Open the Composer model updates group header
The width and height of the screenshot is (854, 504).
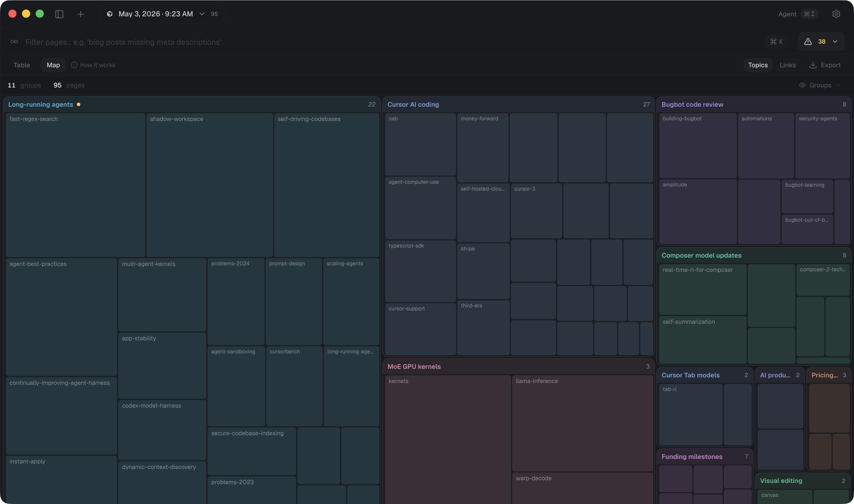pyautogui.click(x=753, y=255)
